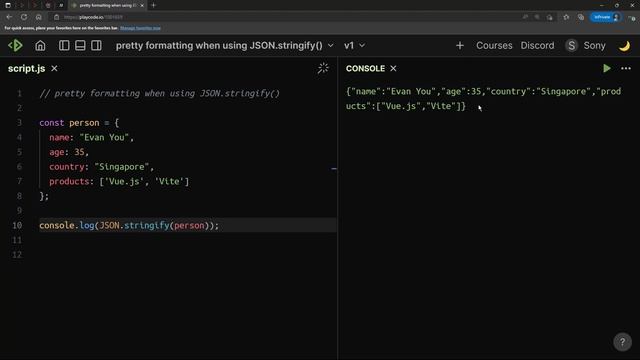This screenshot has width=640, height=360.
Task: Click the country: "Singapore" line
Action: [x=102, y=167]
